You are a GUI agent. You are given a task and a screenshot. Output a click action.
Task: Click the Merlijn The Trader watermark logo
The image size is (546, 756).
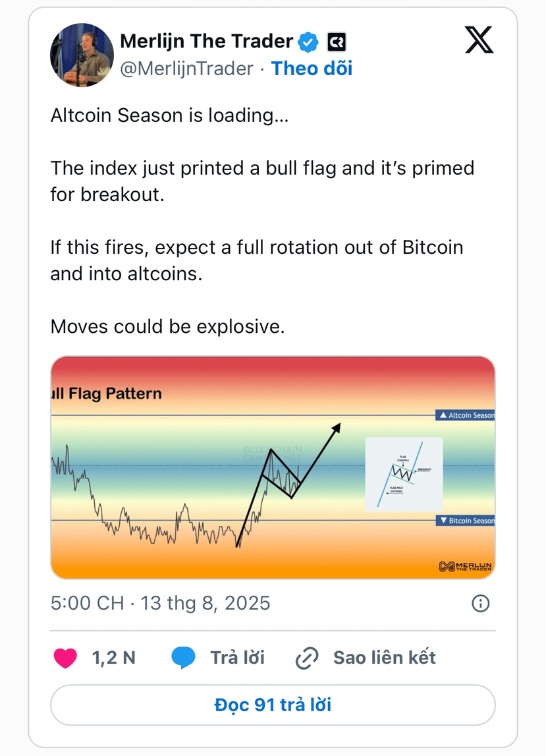(465, 566)
